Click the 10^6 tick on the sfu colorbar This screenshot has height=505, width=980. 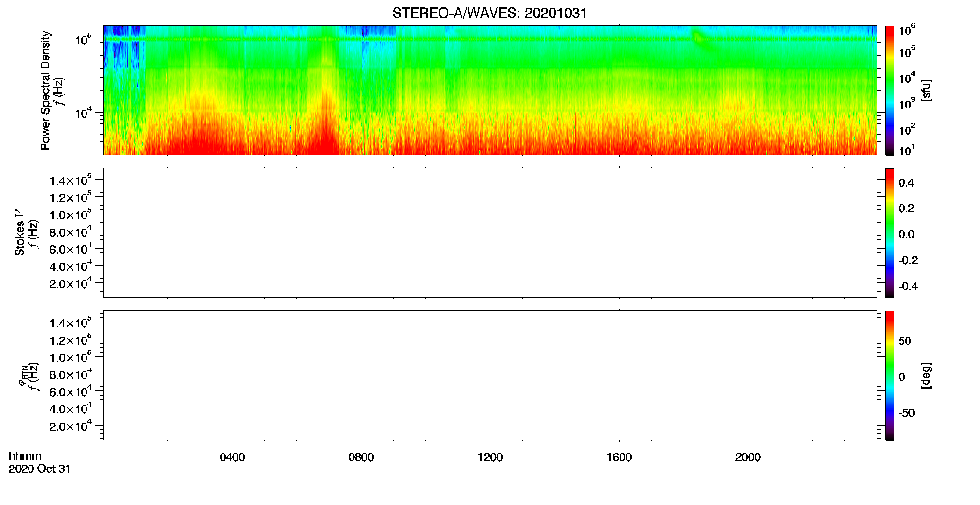click(x=907, y=30)
